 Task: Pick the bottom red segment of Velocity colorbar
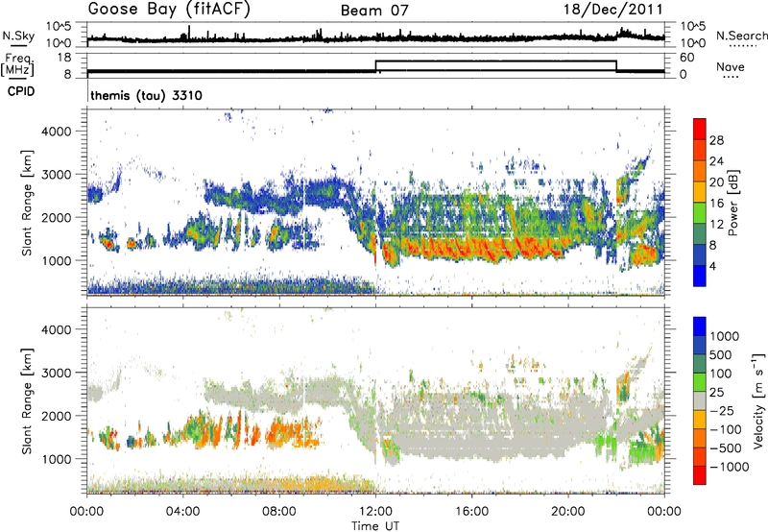[x=700, y=475]
